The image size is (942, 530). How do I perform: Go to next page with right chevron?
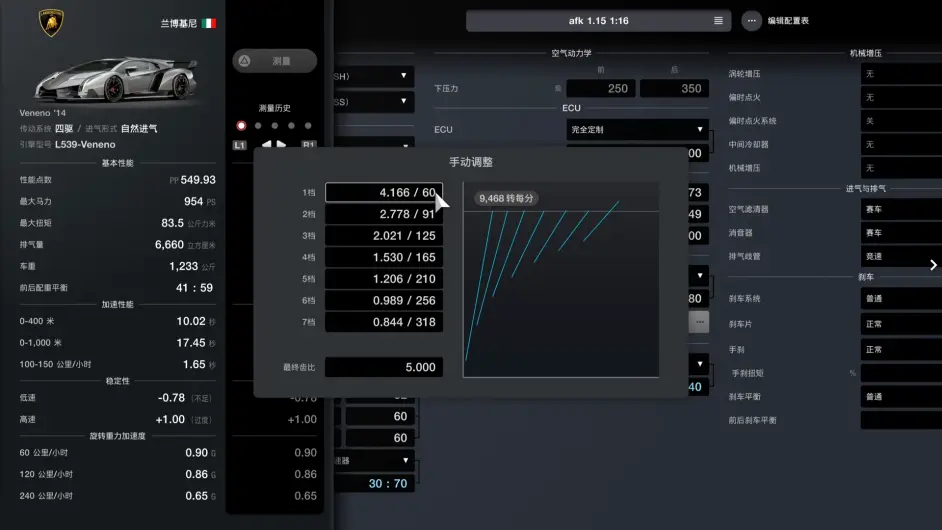tap(933, 265)
